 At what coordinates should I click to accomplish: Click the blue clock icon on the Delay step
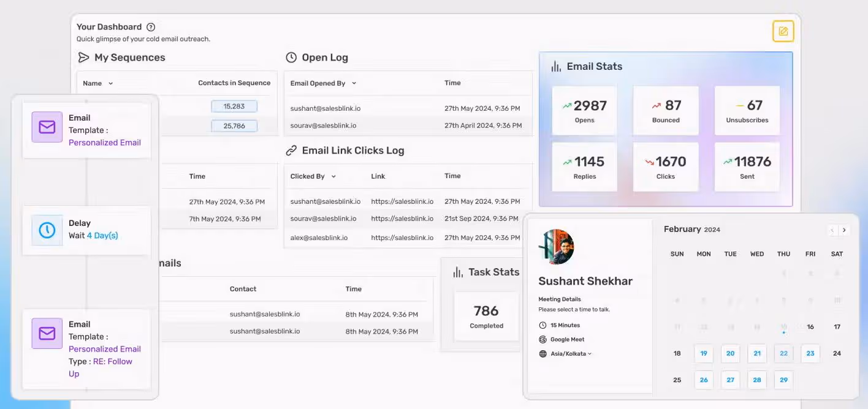46,230
